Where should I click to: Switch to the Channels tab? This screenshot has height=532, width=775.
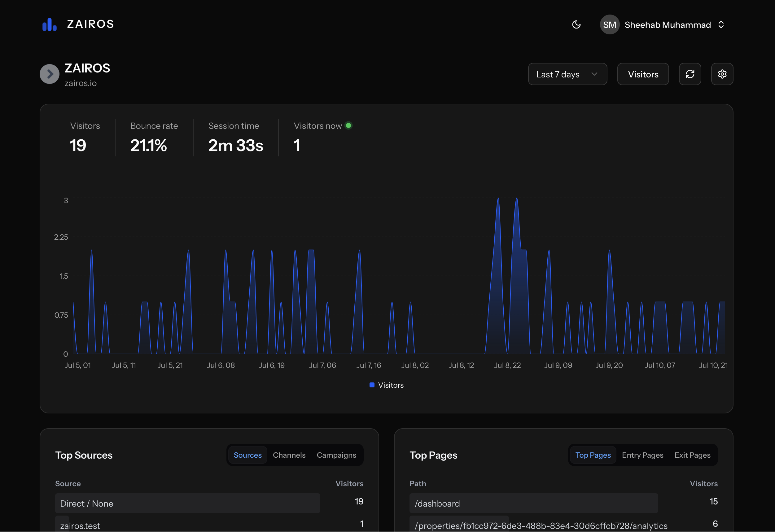point(289,455)
